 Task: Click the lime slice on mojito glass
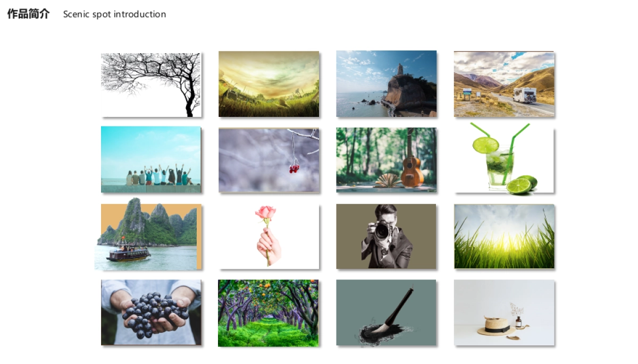tap(486, 145)
